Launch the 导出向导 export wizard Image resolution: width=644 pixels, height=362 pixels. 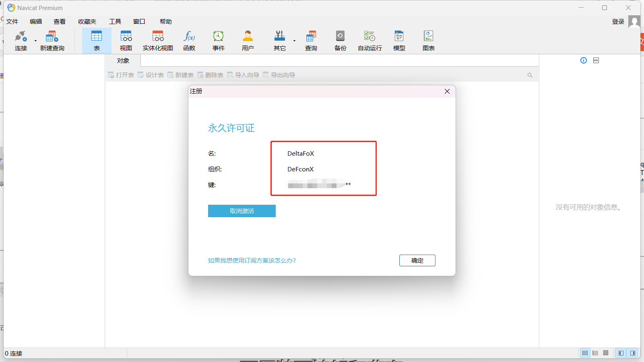click(279, 75)
